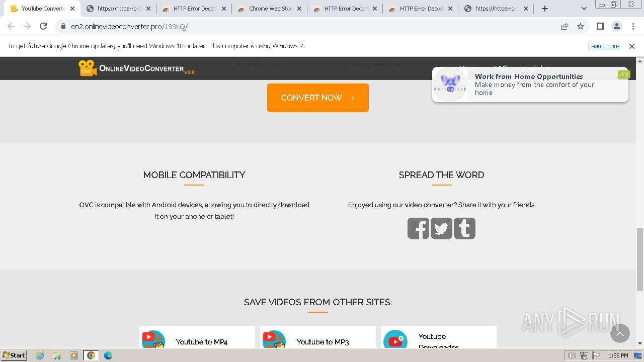Click the CONVERT NOW button
Screen dimensions: 644x362
(x=318, y=98)
